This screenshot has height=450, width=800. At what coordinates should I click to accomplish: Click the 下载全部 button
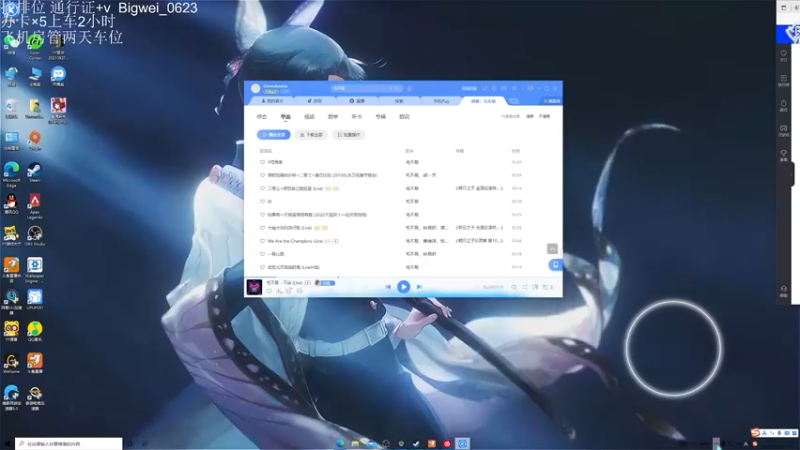[311, 135]
